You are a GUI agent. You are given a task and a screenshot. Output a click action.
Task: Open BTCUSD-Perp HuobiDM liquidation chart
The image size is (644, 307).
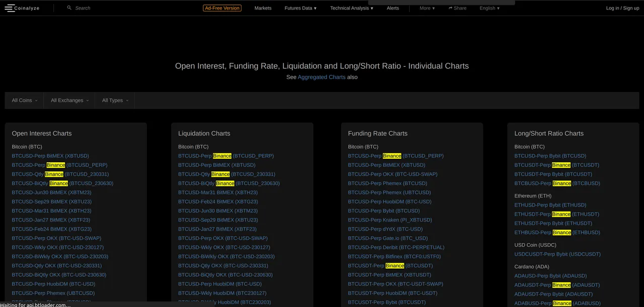click(x=220, y=284)
